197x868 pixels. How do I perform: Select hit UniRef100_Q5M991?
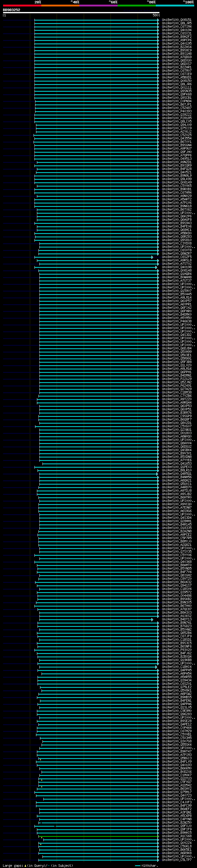coord(177,358)
